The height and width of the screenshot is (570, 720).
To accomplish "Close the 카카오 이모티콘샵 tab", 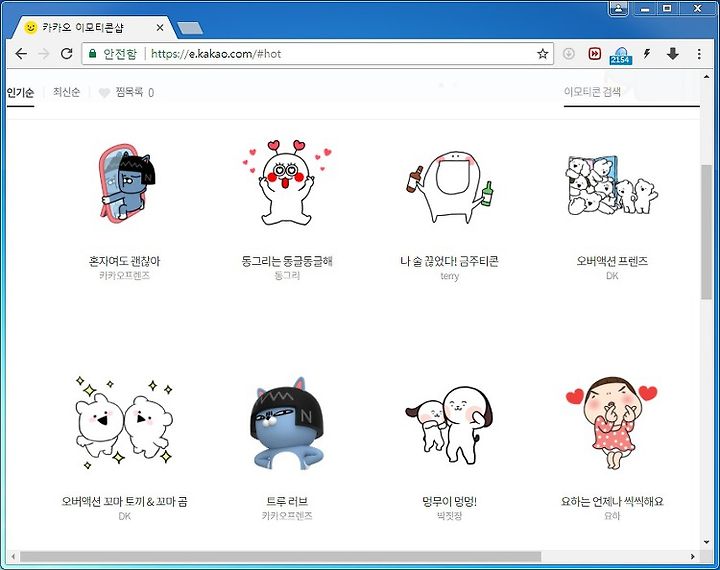I will (x=160, y=28).
